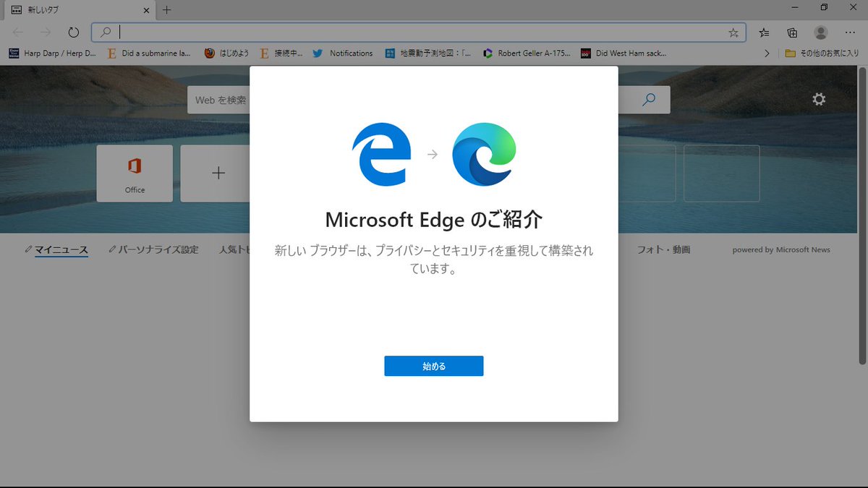Viewport: 868px width, 488px height.
Task: Open the 接続中... bookmark
Action: [281, 53]
